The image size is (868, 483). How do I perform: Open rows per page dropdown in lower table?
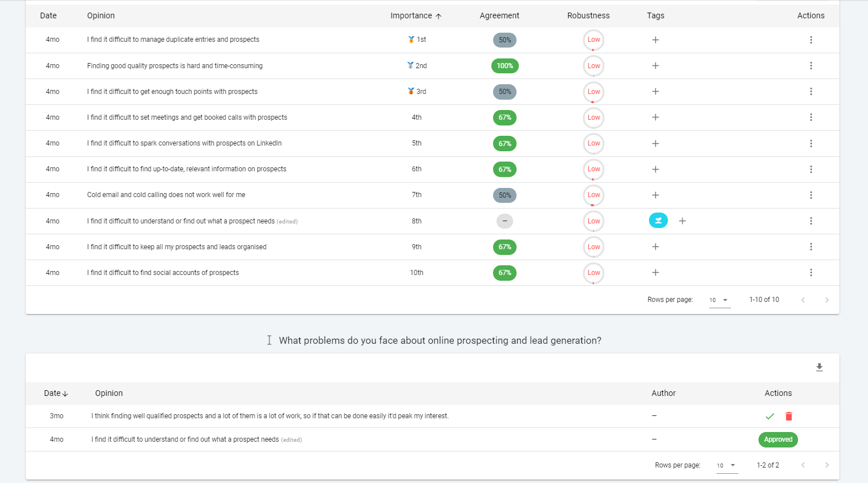(x=727, y=465)
